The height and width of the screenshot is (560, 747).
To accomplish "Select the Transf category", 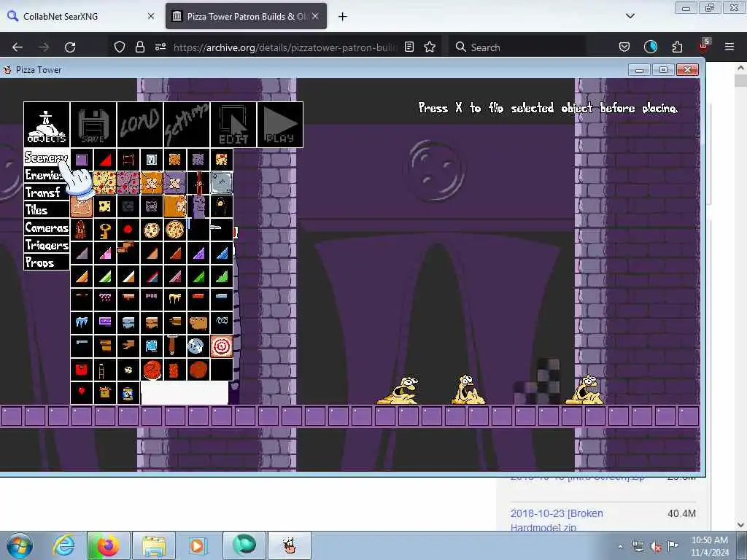I will point(47,192).
